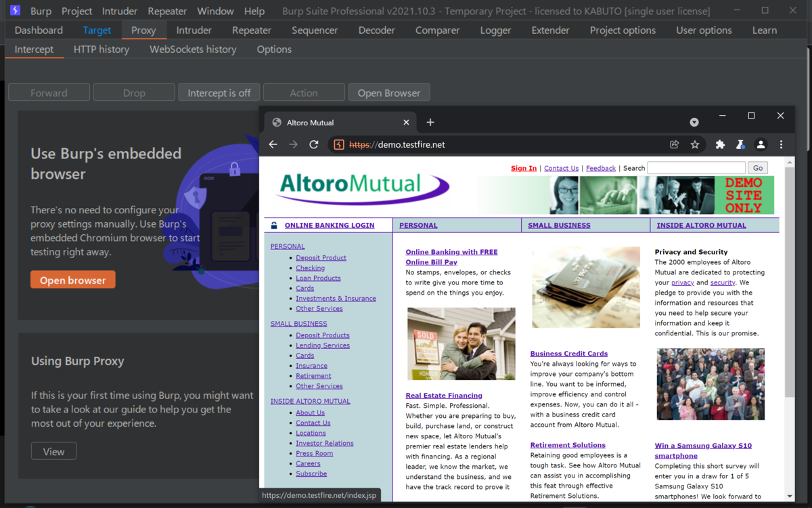812x508 pixels.
Task: Open the browser three-dot menu
Action: pos(781,144)
